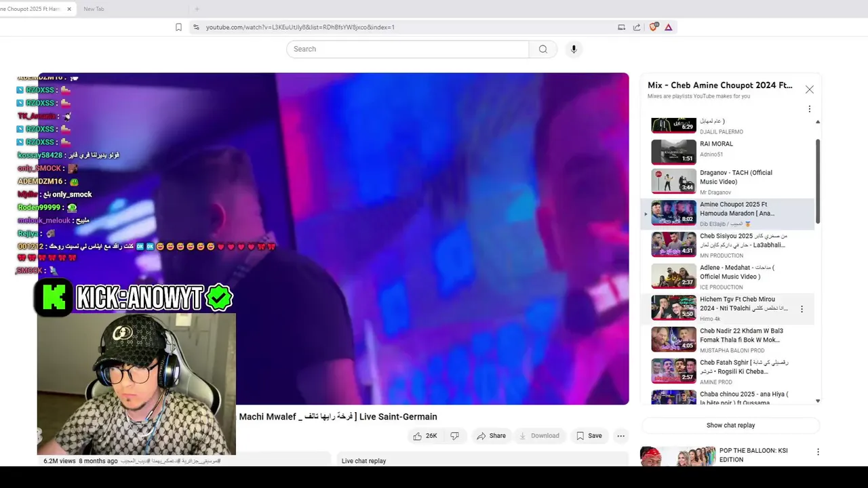Open Cheb Nadir 22 video thumbnail

[x=673, y=339]
